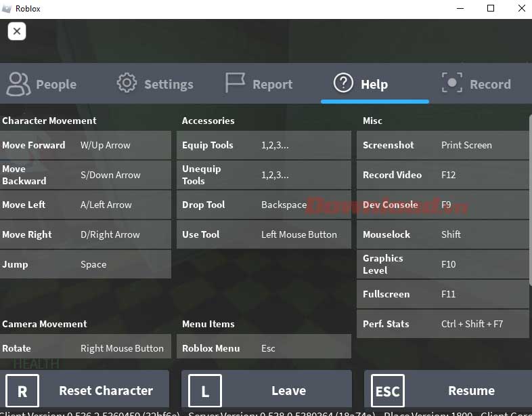
Task: Click the F12 key binding
Action: click(448, 175)
